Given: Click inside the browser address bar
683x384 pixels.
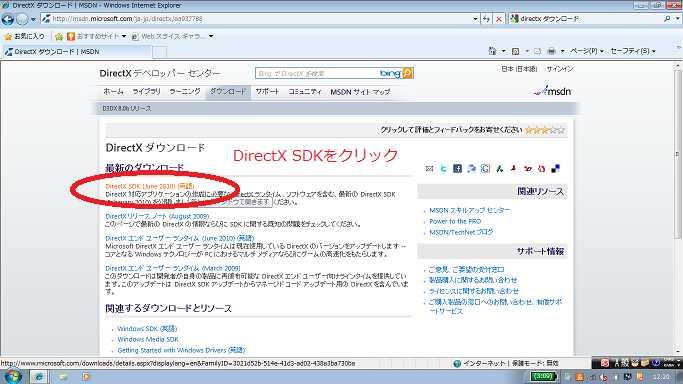Looking at the screenshot, I should coord(257,19).
